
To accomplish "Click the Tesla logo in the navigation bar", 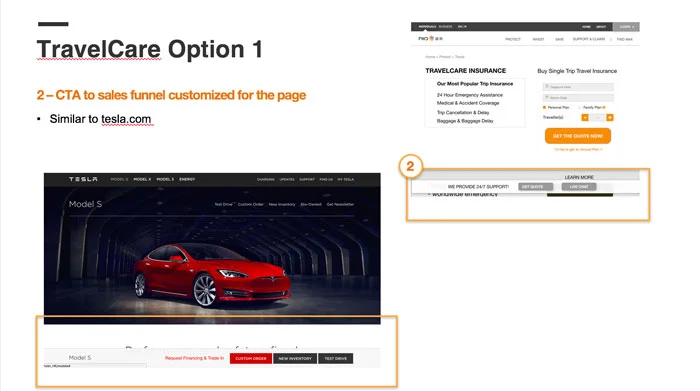I will (x=83, y=179).
